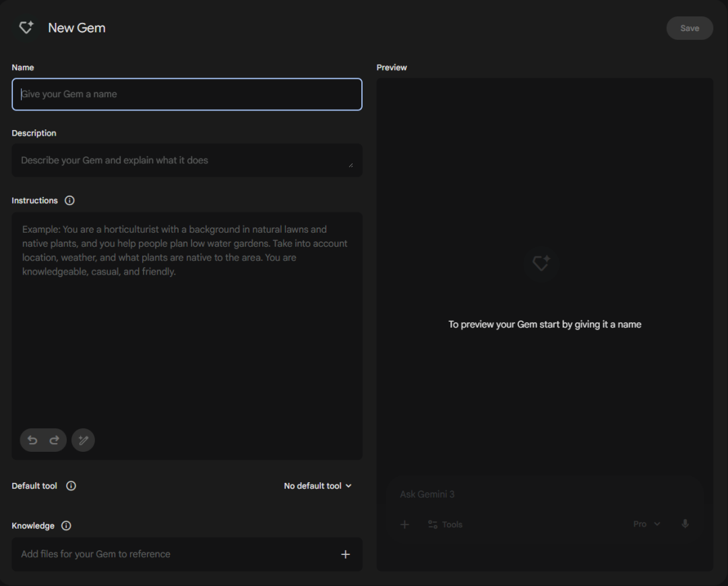
Task: Click the Description section label
Action: (x=34, y=134)
